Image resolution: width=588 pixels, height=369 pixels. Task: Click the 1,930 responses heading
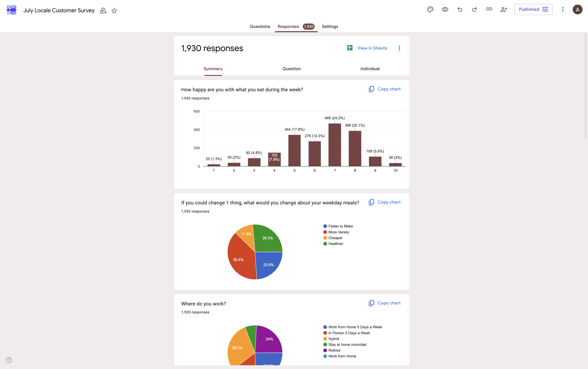pyautogui.click(x=212, y=48)
